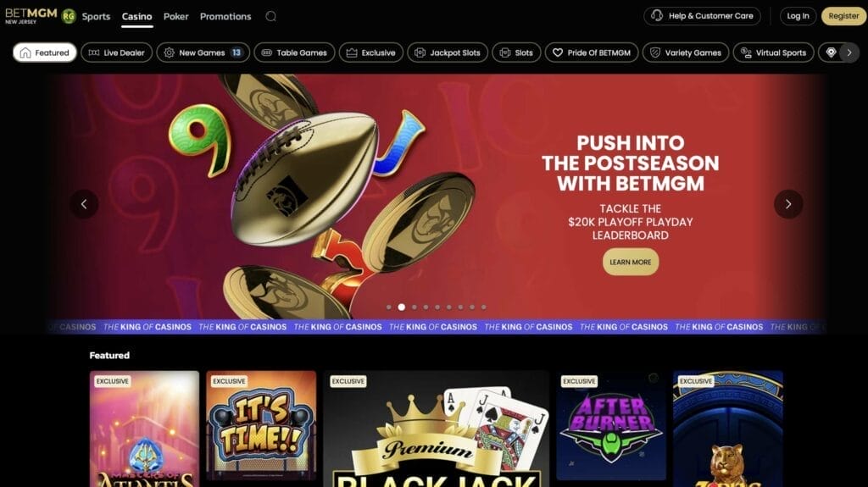The height and width of the screenshot is (487, 868).
Task: Open the Virtual Sports category
Action: [x=774, y=53]
